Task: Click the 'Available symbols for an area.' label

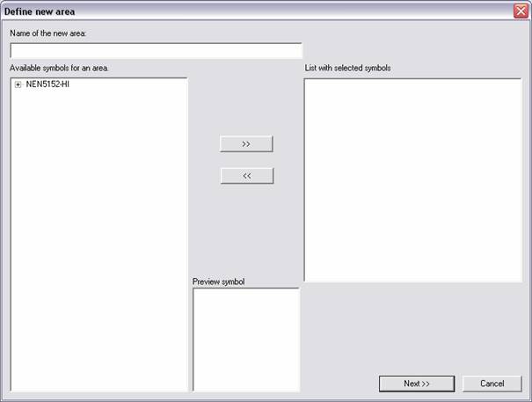Action: (x=59, y=68)
